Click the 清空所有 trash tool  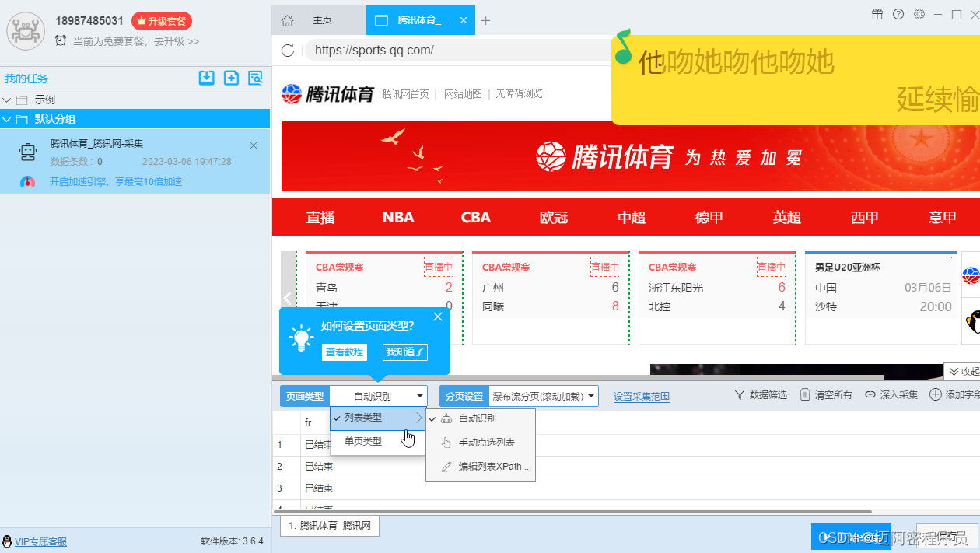coord(825,395)
